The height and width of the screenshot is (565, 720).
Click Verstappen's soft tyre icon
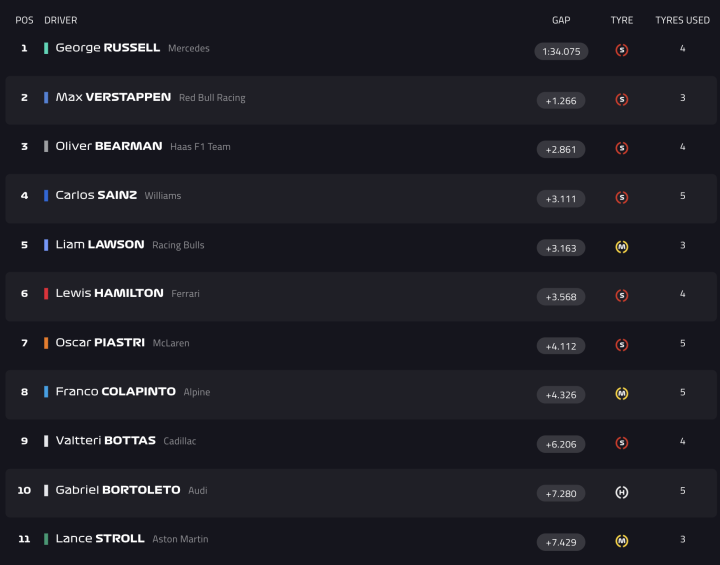621,99
